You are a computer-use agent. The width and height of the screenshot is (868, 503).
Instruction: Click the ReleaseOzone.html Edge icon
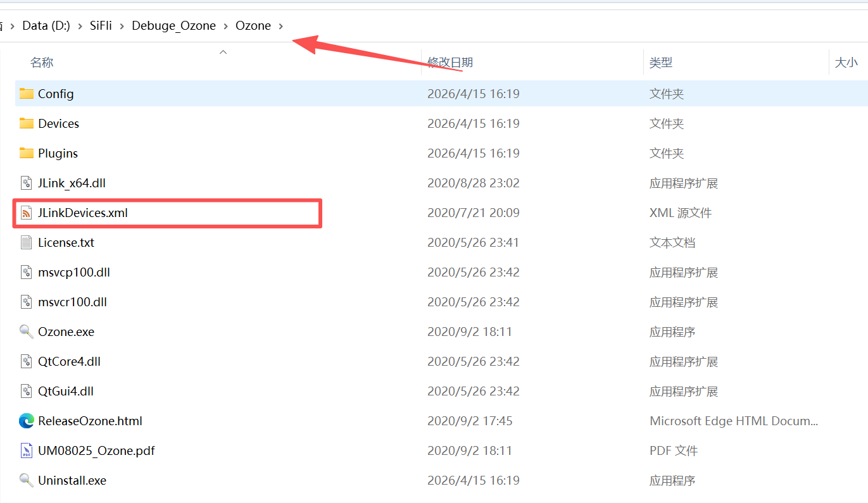tap(26, 421)
